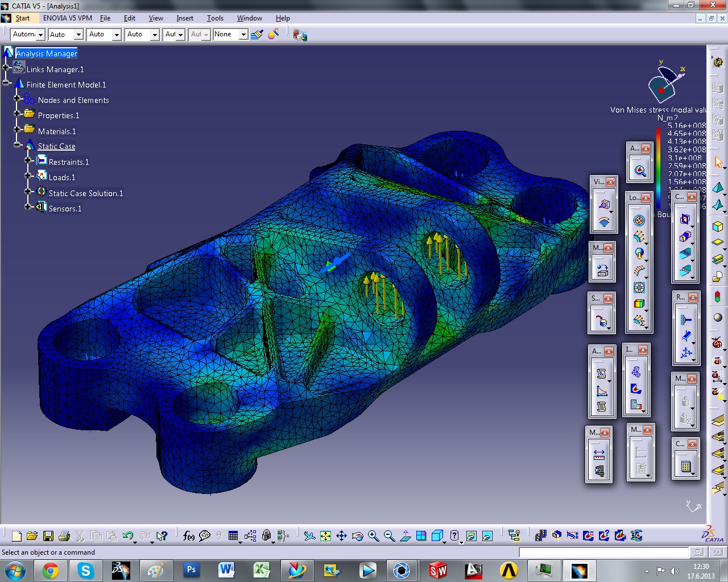728x582 pixels.
Task: Open the Window menu
Action: (x=250, y=18)
